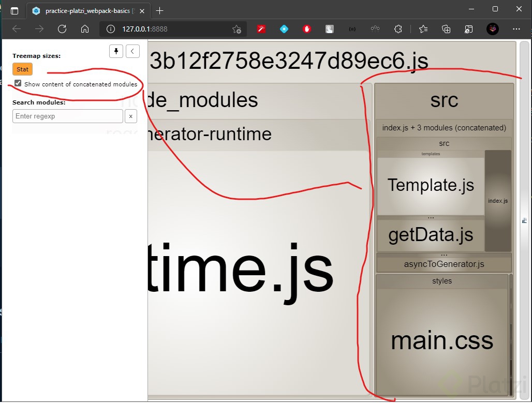Expand the src treemap group
Viewport: 532px width, 403px height.
(x=444, y=100)
